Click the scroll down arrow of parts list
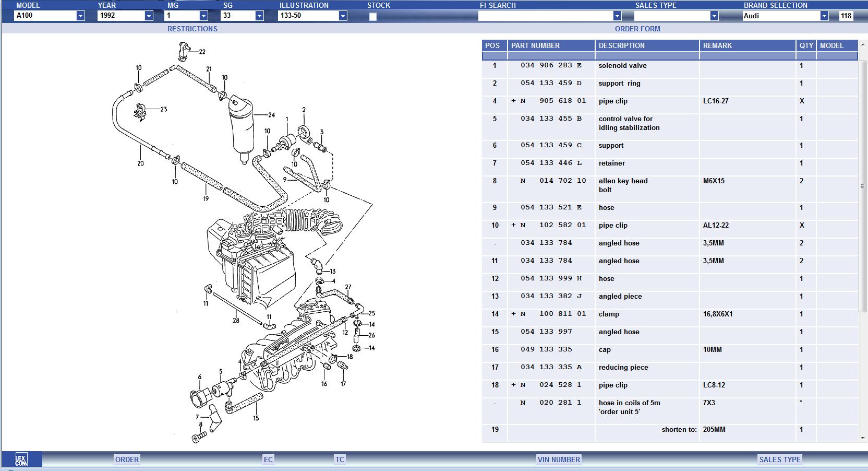 click(862, 438)
